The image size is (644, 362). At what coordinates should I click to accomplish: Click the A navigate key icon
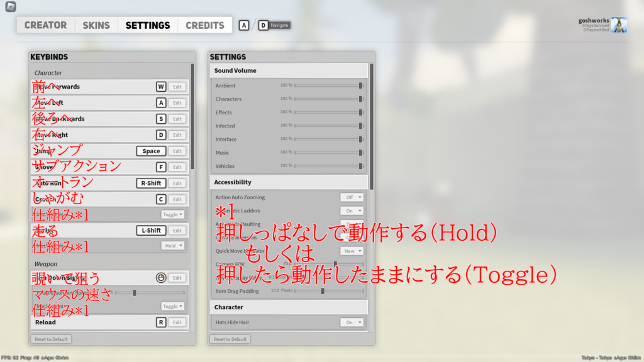tap(244, 25)
